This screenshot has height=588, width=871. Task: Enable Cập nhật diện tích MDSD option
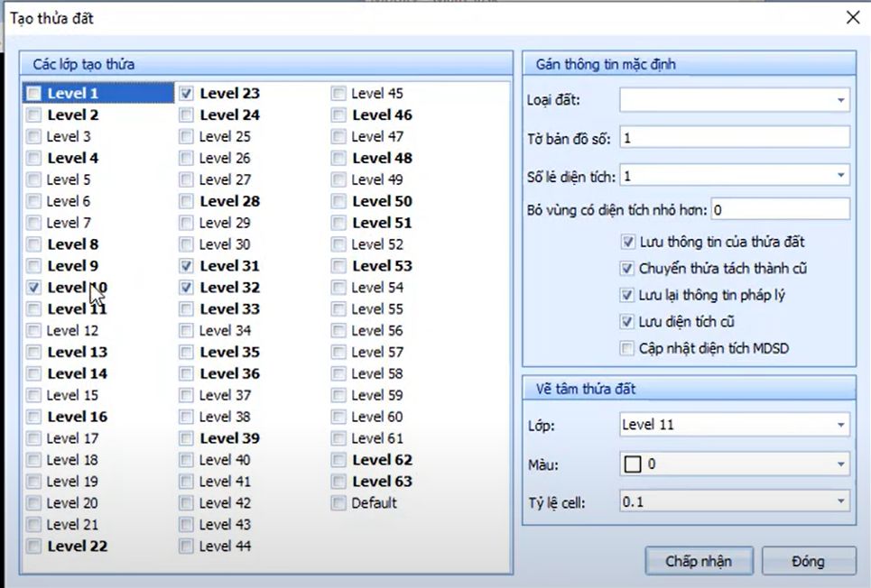pyautogui.click(x=627, y=348)
